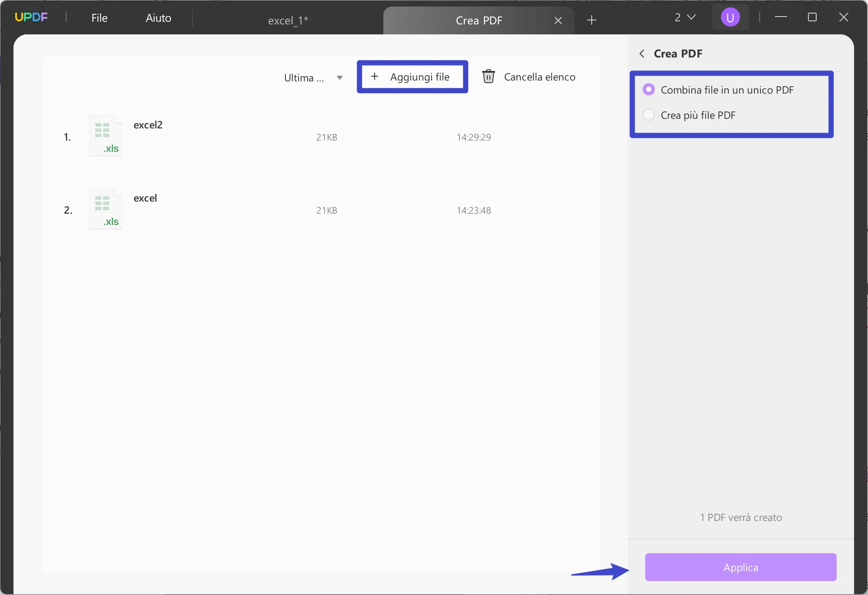The width and height of the screenshot is (868, 595).
Task: Switch to the Crea PDF tab
Action: tap(479, 20)
